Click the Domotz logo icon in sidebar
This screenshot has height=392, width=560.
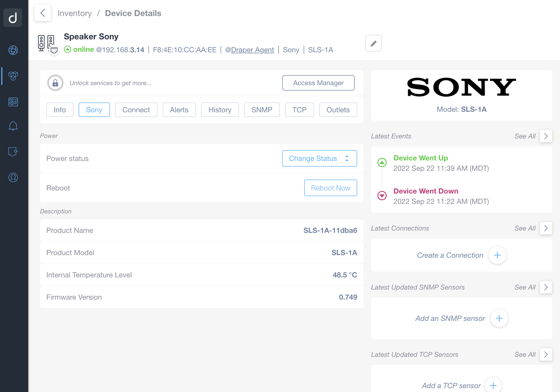click(13, 18)
